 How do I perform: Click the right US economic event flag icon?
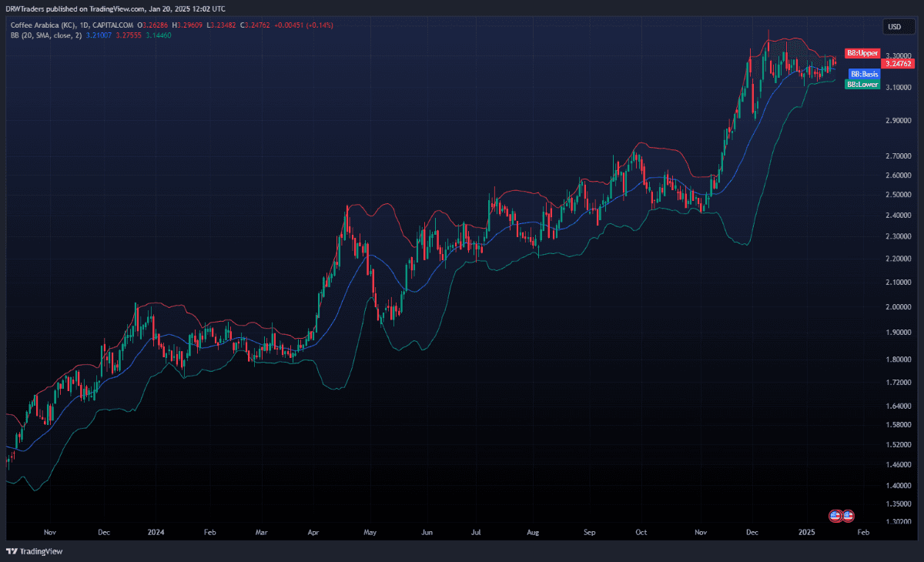pos(848,515)
